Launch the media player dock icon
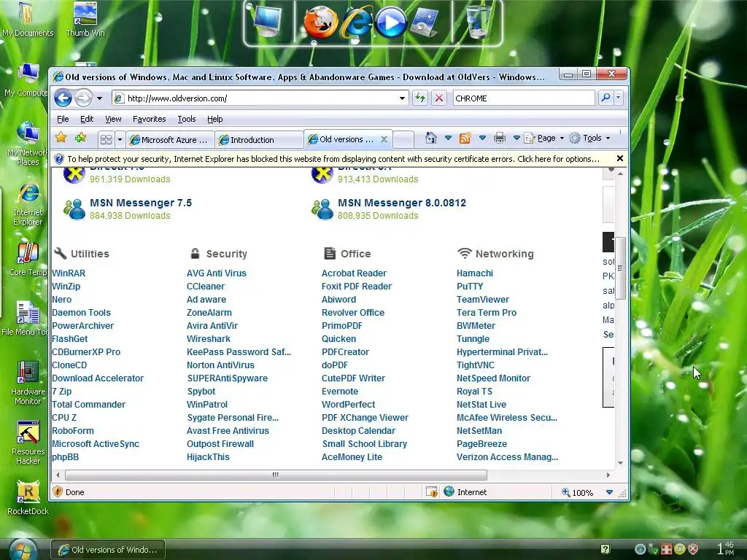747x560 pixels. pyautogui.click(x=391, y=22)
